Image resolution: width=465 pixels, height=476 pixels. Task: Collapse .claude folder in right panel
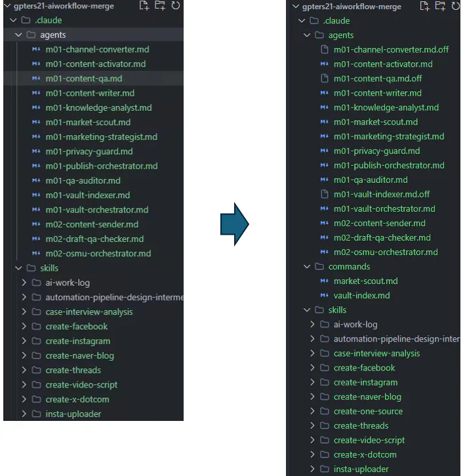point(302,20)
